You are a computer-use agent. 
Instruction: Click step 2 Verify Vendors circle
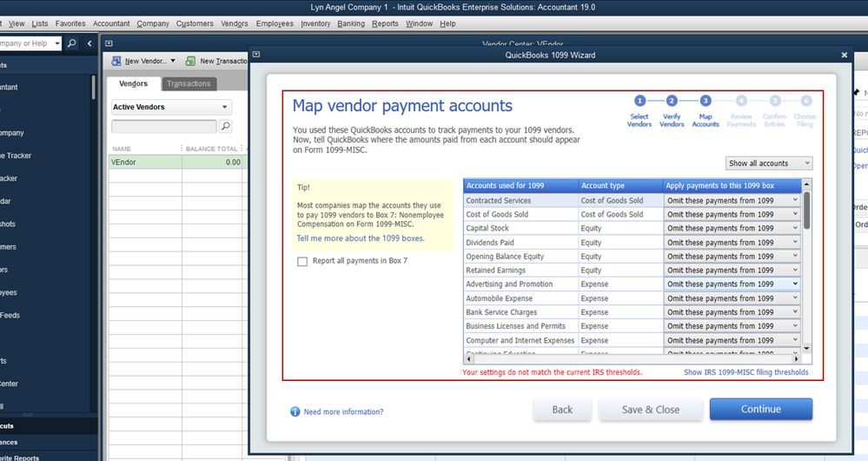(x=672, y=101)
